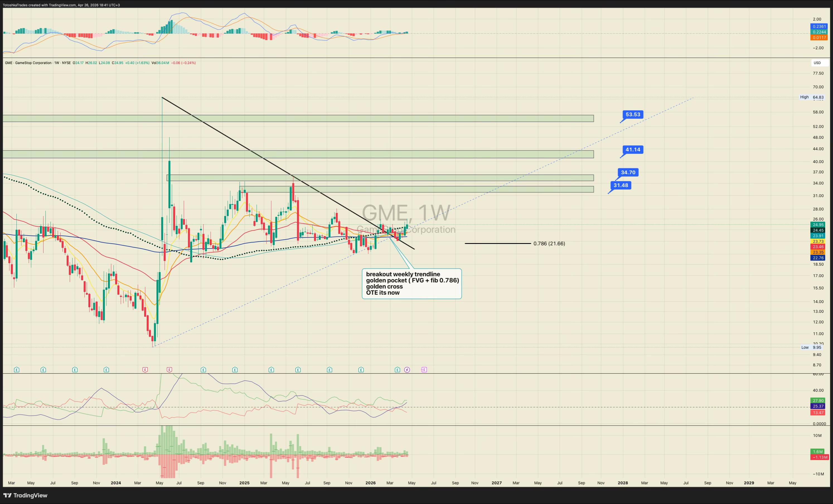Select the green earnings marker for December 2025

point(361,370)
